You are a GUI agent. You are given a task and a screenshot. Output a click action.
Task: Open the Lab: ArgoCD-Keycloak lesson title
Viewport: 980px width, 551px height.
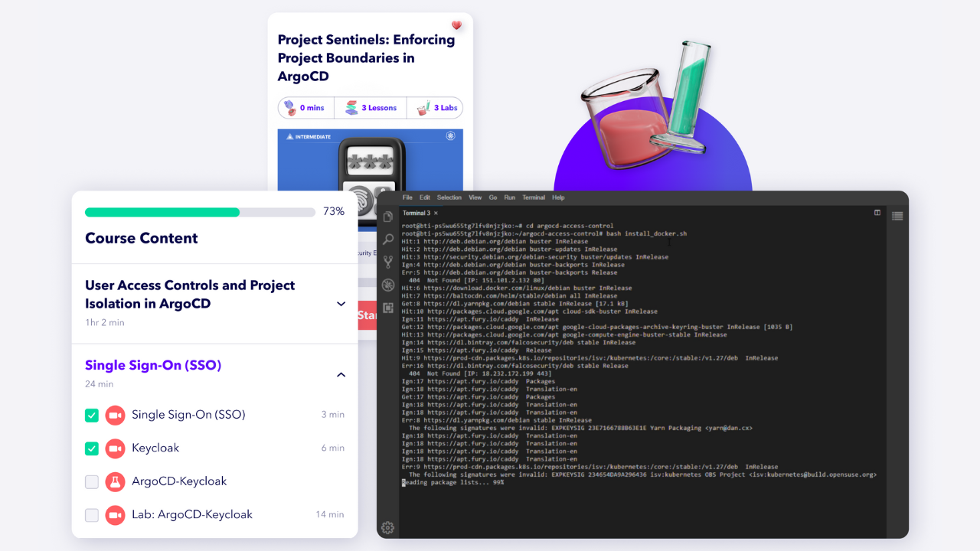pyautogui.click(x=192, y=514)
